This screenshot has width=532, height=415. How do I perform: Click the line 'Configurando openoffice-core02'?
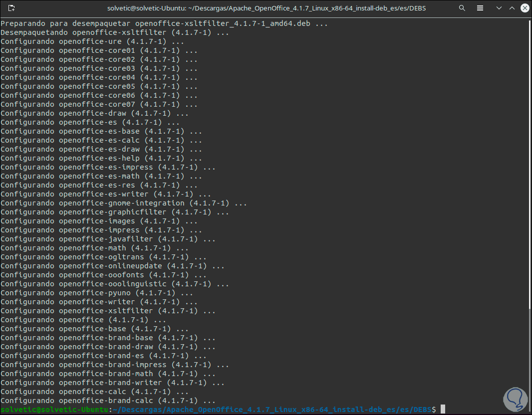coord(99,59)
